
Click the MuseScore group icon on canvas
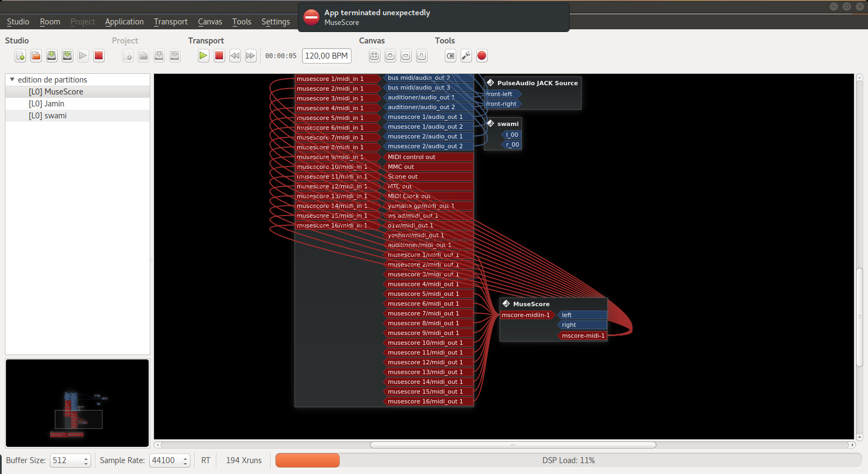pyautogui.click(x=506, y=304)
